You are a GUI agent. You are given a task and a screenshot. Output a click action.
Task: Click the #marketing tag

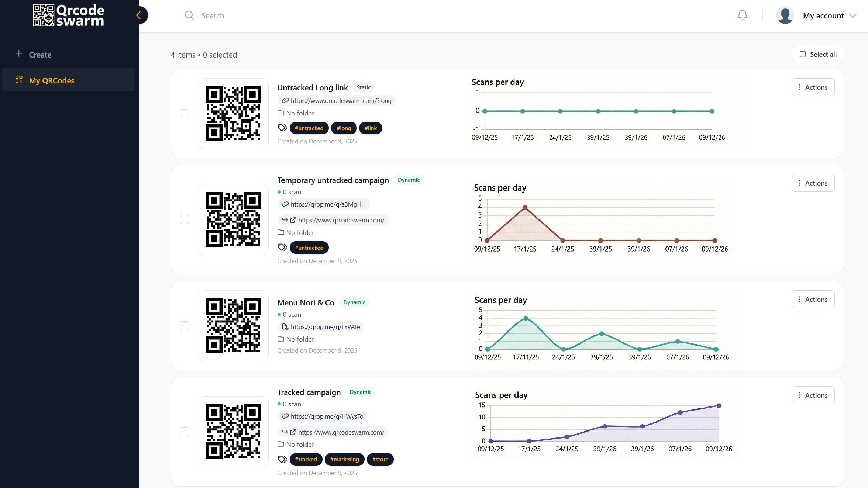344,459
